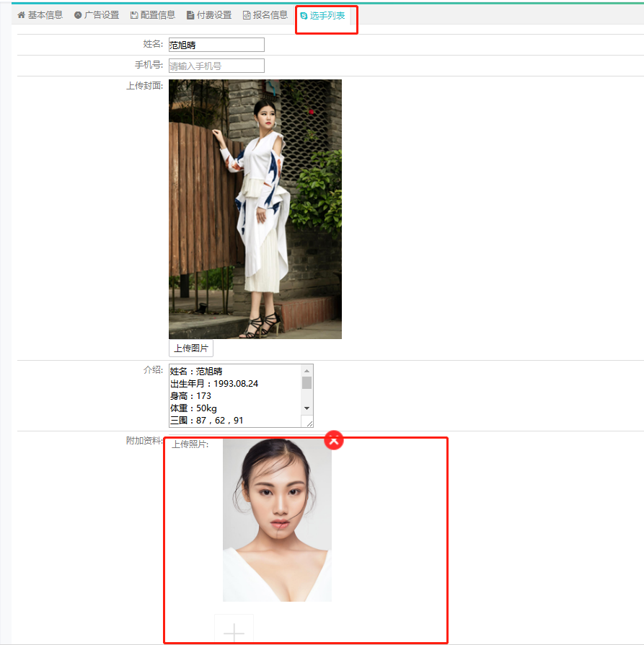Click the 体重：50kg line
The image size is (644, 645).
(x=193, y=408)
